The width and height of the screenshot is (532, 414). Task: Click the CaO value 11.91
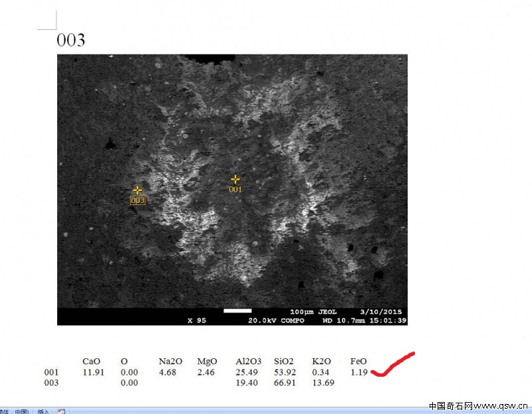coord(93,372)
